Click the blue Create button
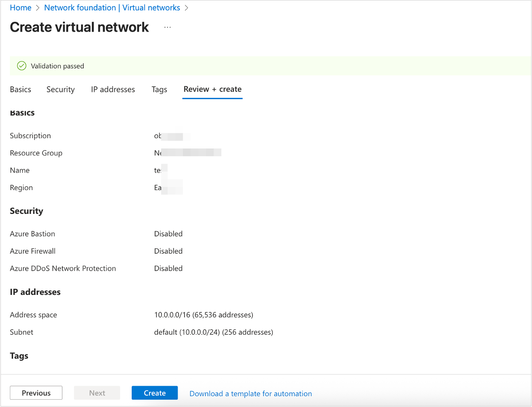 [155, 393]
